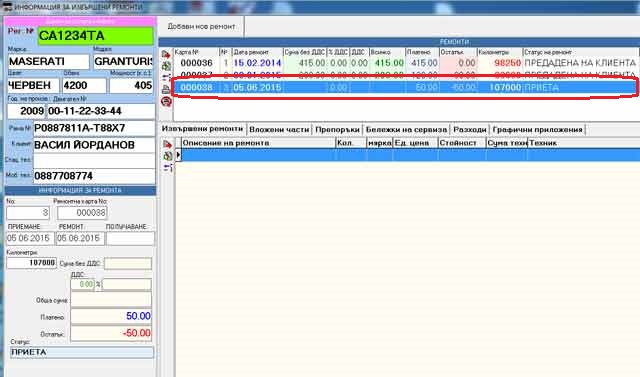This screenshot has height=377, width=640.
Task: Click green recycle icon beside repair description grid
Action: click(168, 155)
